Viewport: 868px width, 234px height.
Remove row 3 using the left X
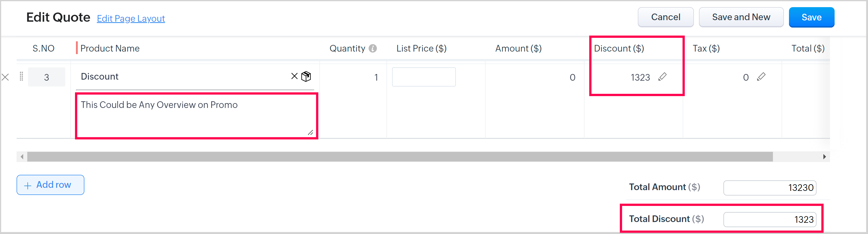click(5, 77)
